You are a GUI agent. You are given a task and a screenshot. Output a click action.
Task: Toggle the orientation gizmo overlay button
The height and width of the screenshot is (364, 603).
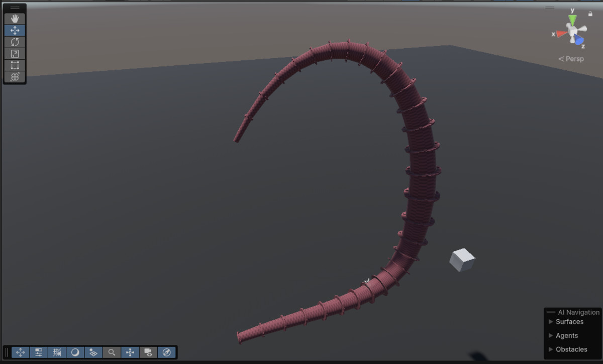click(x=130, y=352)
